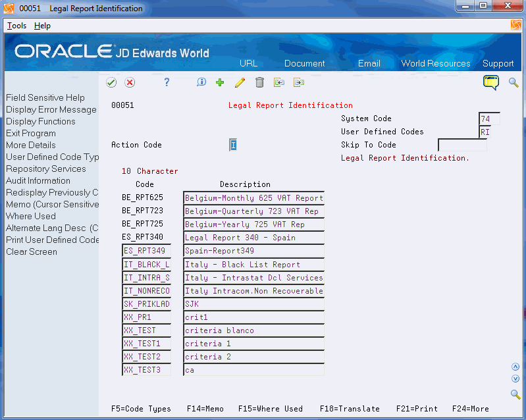Click the Document header link

click(x=305, y=63)
